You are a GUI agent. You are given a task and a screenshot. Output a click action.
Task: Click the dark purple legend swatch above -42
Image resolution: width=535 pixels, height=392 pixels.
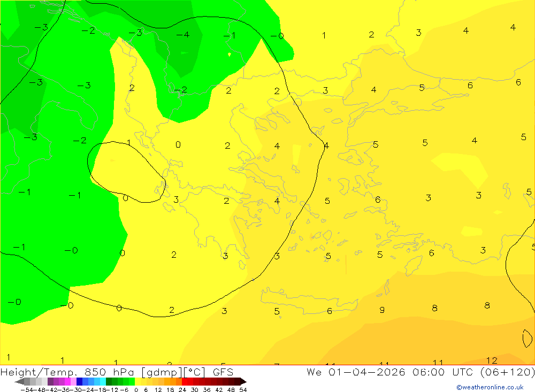click(50, 381)
